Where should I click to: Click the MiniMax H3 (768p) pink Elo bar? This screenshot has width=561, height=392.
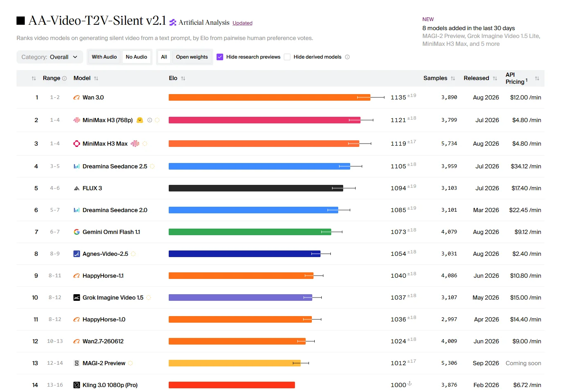[x=264, y=120]
